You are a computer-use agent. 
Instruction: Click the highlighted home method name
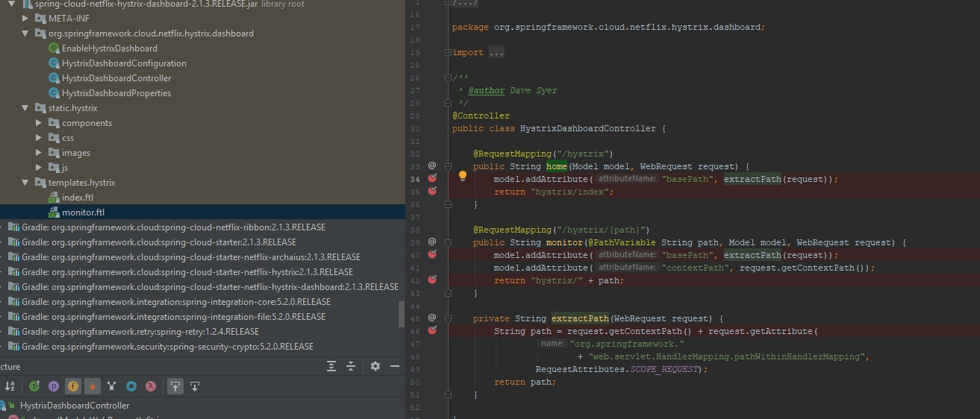(557, 166)
